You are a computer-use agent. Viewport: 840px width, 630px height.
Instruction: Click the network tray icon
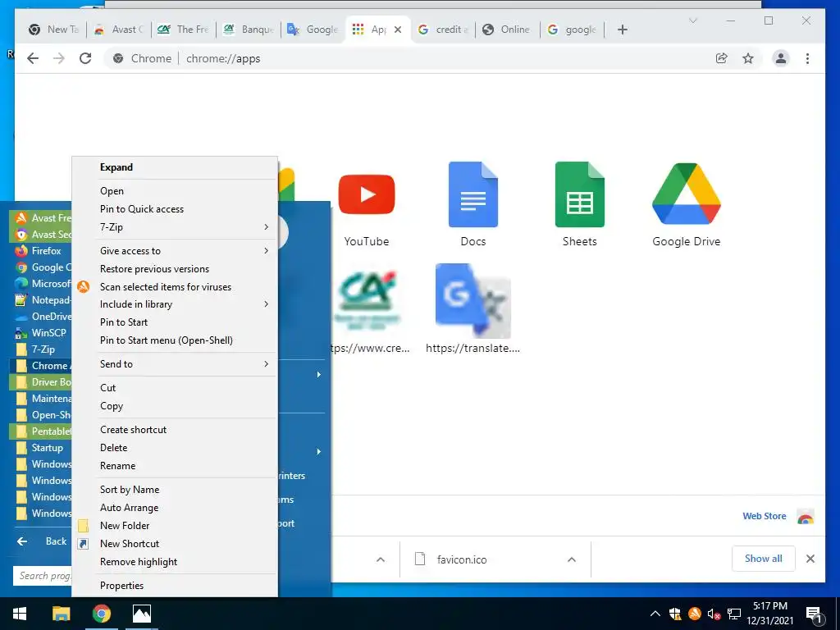pyautogui.click(x=734, y=614)
